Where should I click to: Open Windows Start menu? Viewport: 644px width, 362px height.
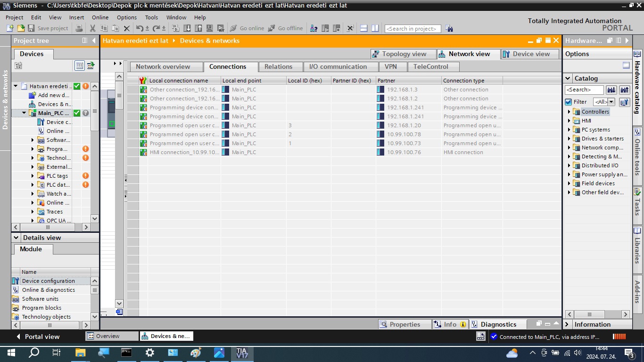click(x=11, y=352)
